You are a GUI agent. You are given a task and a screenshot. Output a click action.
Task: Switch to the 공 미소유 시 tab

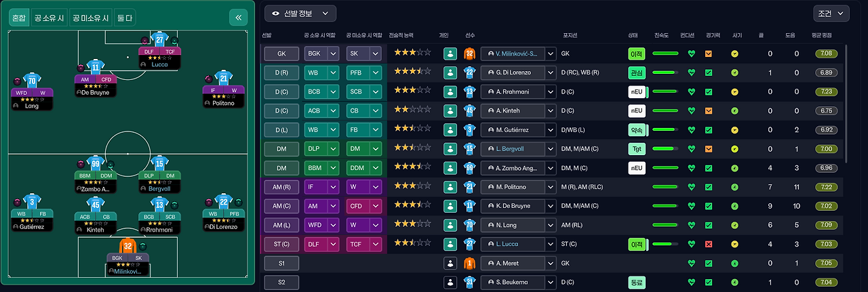click(90, 18)
